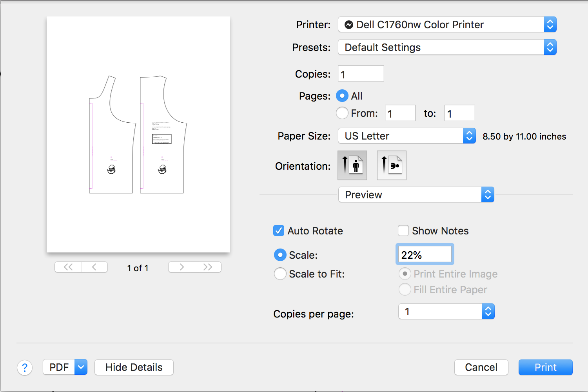
Task: Click the Scale percentage field showing 22%
Action: pyautogui.click(x=425, y=255)
